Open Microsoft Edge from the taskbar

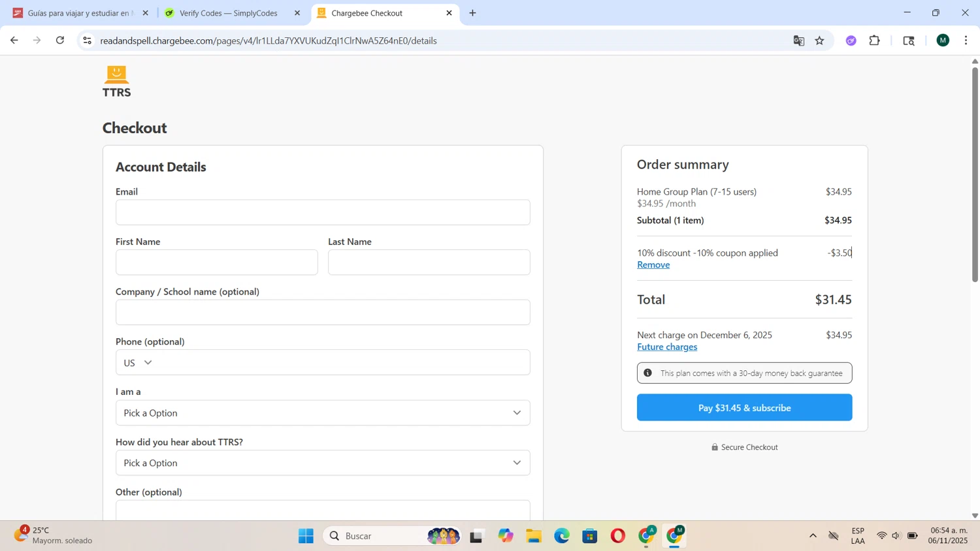point(562,536)
